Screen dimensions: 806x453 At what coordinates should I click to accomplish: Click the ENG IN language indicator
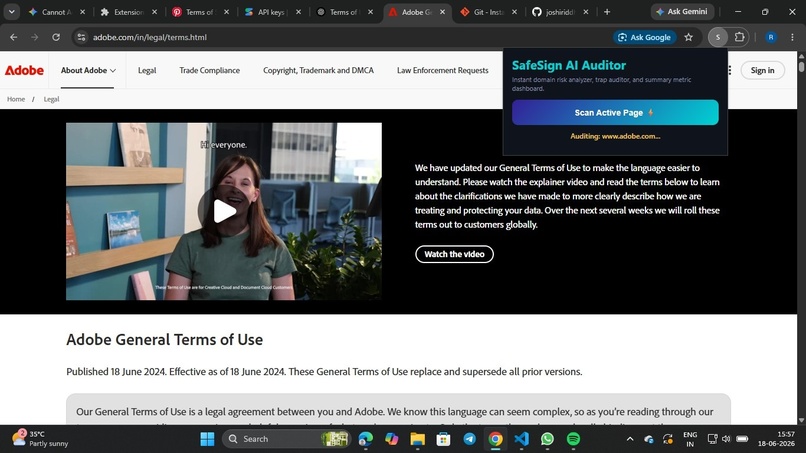(x=690, y=439)
